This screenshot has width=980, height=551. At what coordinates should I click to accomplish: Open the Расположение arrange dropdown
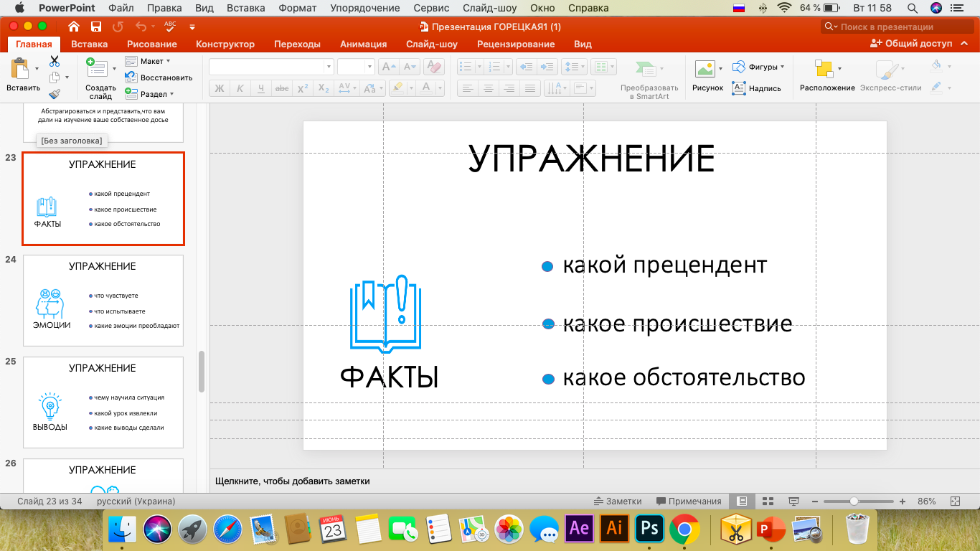(x=828, y=75)
